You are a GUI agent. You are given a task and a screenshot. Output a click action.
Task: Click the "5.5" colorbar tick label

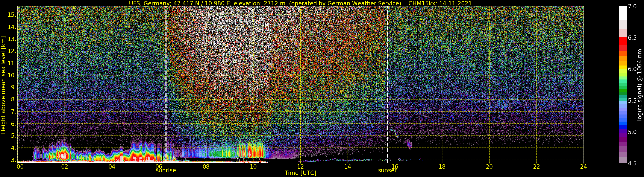click(x=632, y=101)
